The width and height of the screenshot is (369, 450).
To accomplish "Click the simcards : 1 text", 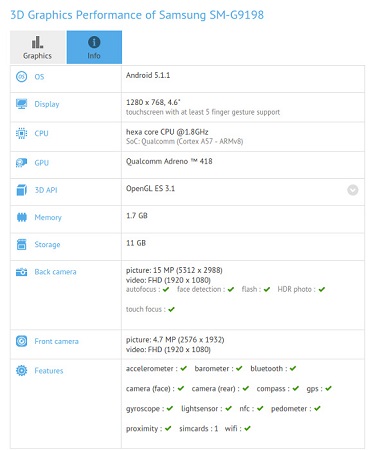I will click(199, 429).
